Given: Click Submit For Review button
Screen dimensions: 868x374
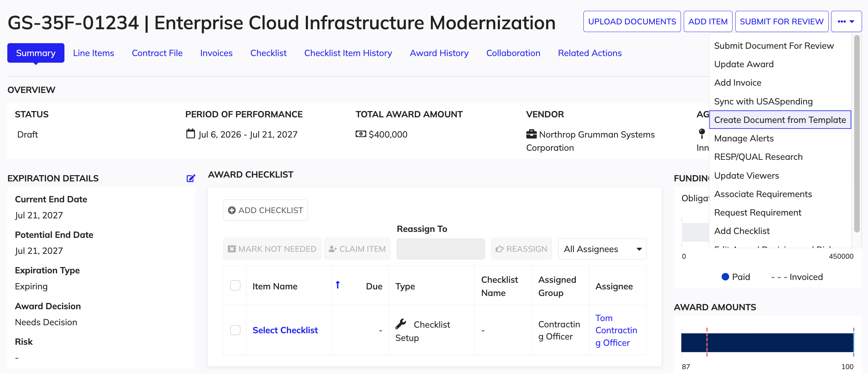Looking at the screenshot, I should point(782,22).
